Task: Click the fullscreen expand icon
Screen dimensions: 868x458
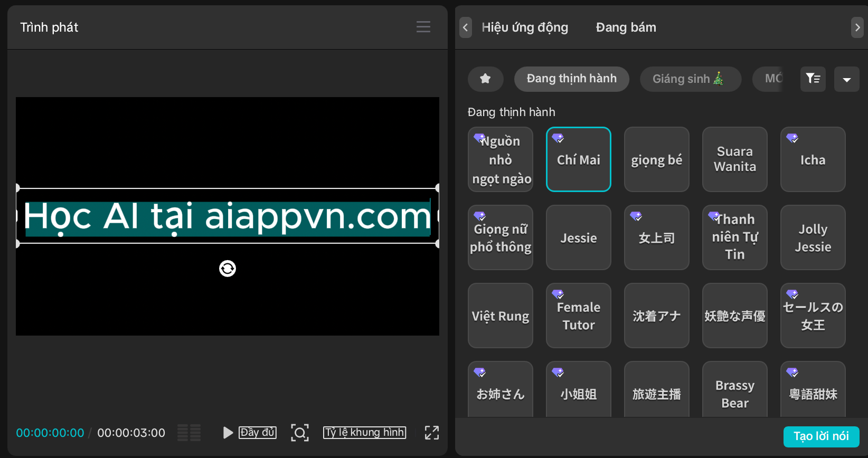Action: [431, 433]
